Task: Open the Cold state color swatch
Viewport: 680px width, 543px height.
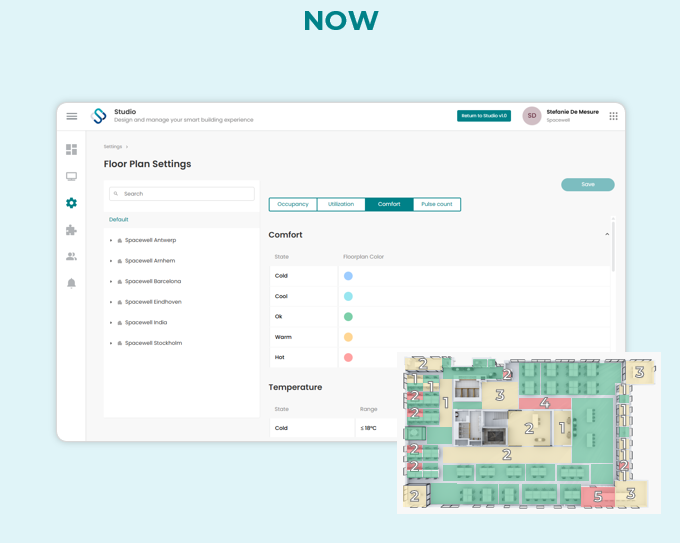Action: [x=348, y=276]
